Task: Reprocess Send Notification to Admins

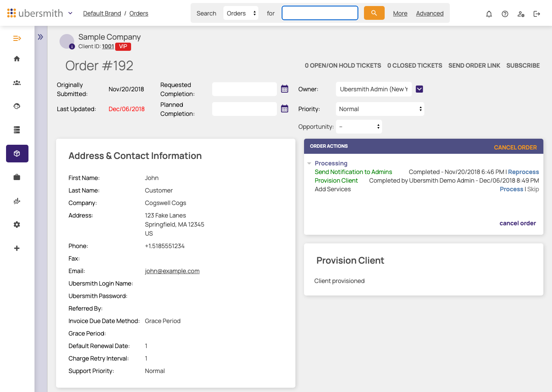Action: pyautogui.click(x=524, y=172)
